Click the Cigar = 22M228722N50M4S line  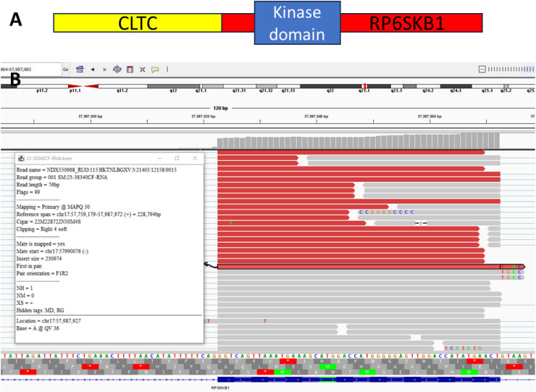[49, 222]
